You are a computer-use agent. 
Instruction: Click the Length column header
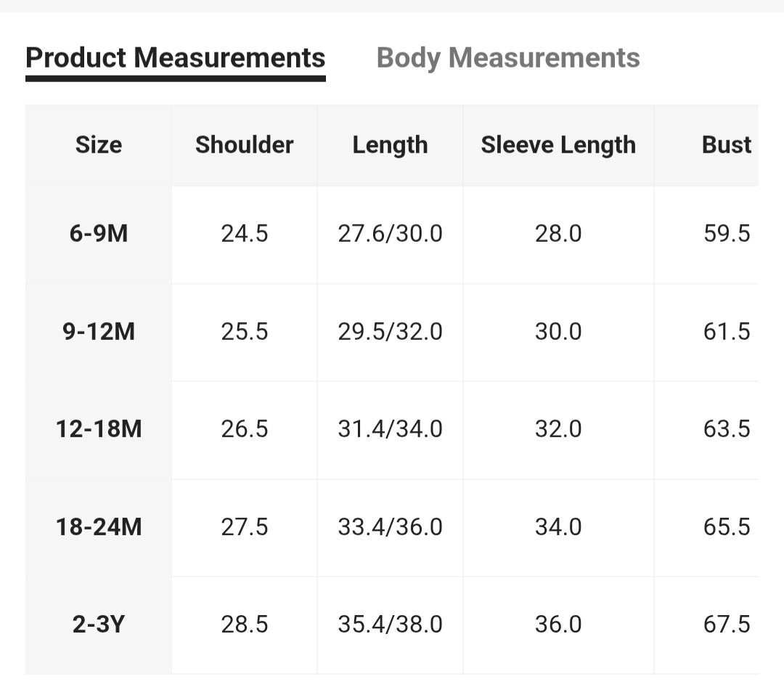tap(390, 145)
